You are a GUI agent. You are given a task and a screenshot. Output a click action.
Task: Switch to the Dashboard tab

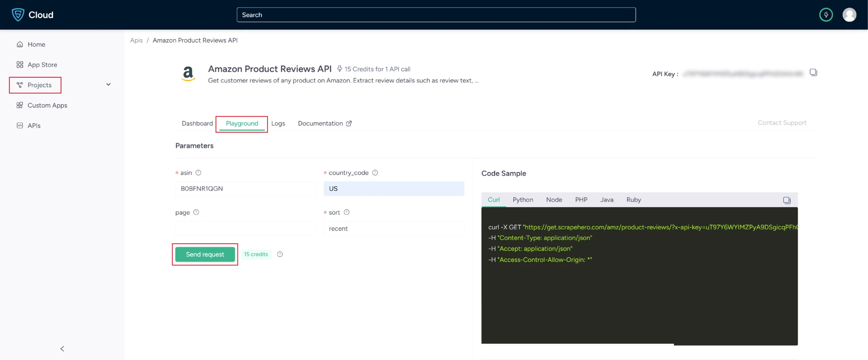197,124
